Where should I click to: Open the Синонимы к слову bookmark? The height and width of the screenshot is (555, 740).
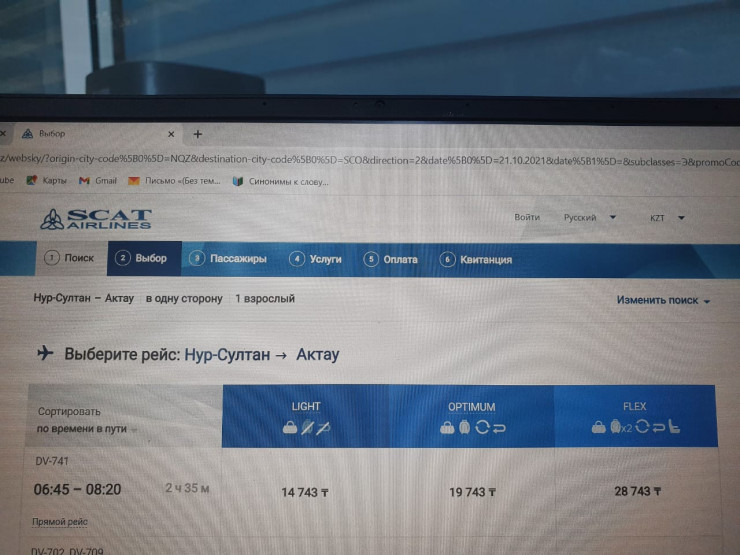[279, 182]
